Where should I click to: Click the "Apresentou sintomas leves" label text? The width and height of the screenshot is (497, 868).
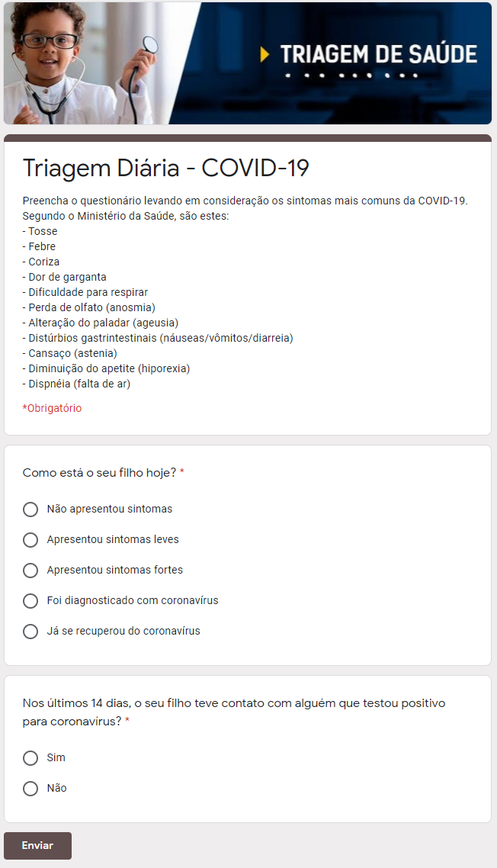pos(113,540)
